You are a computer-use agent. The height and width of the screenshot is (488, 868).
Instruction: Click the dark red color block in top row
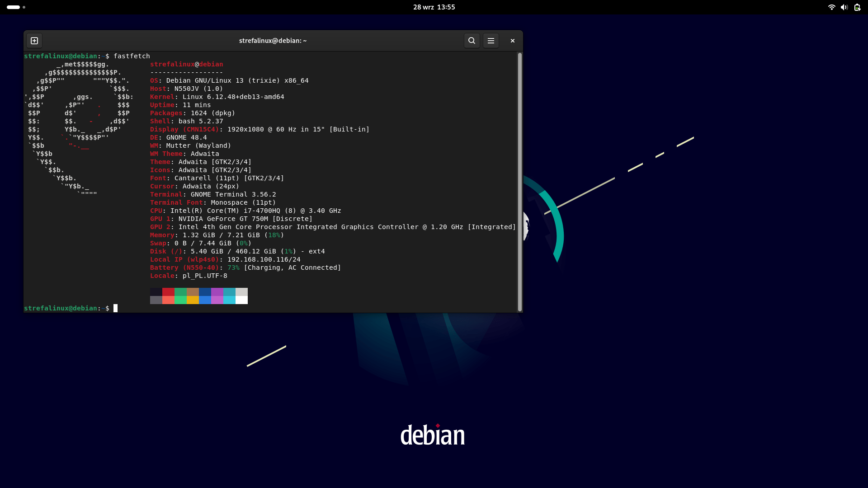point(168,292)
